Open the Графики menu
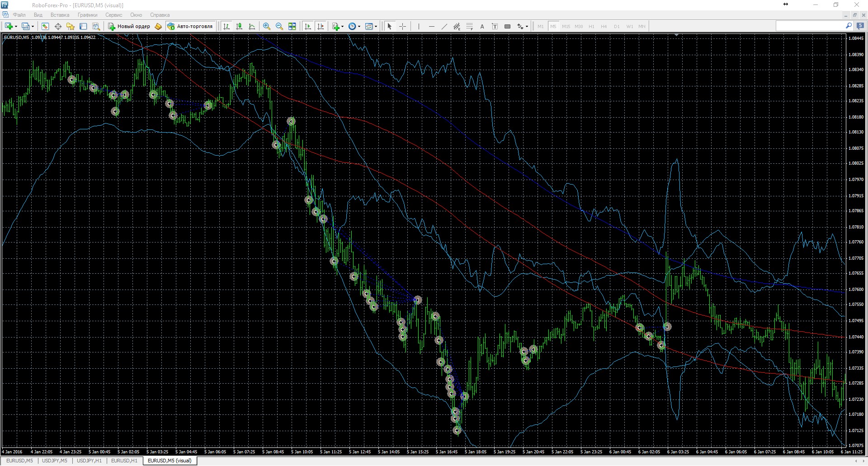 pyautogui.click(x=88, y=15)
